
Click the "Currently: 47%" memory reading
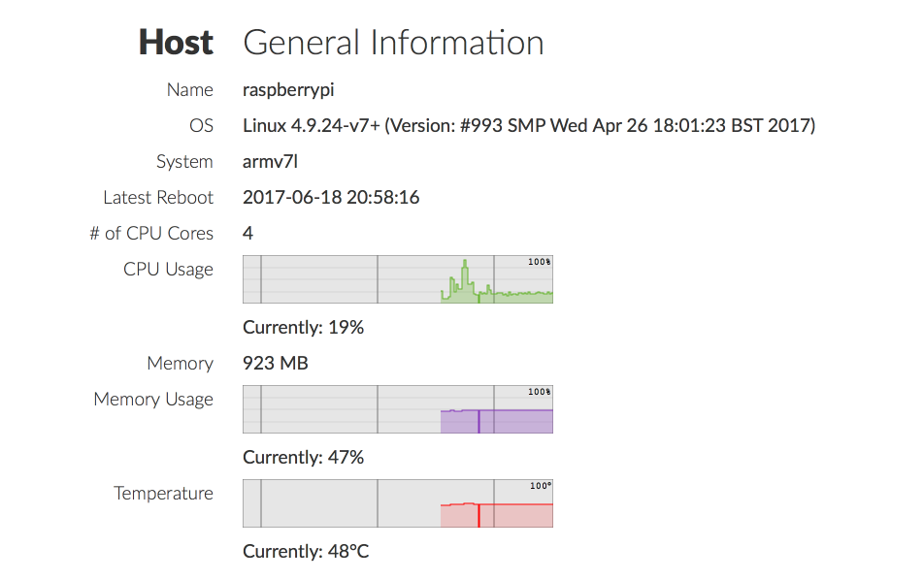tap(303, 458)
